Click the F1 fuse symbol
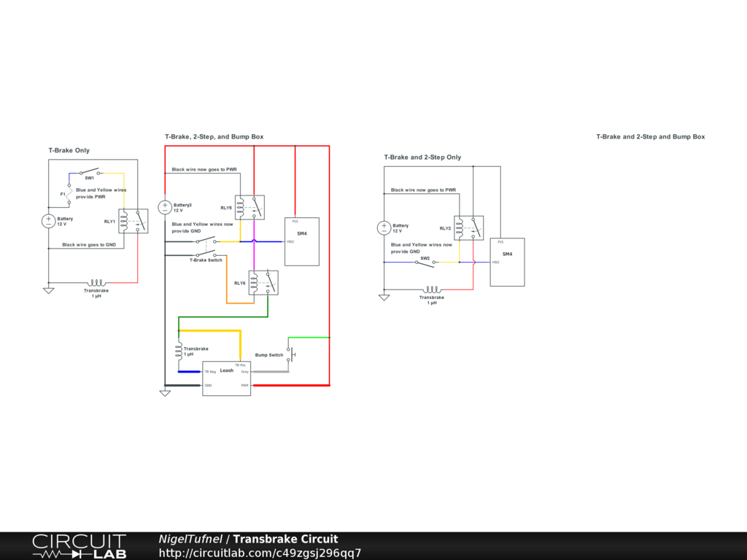This screenshot has width=747, height=560. (x=69, y=195)
